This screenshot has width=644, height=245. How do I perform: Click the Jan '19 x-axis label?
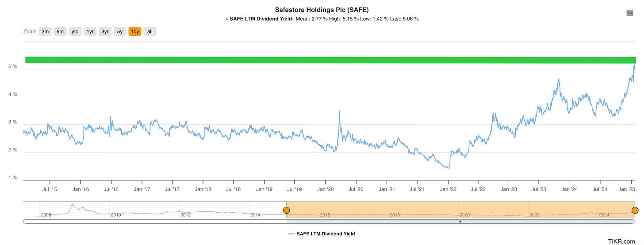pyautogui.click(x=264, y=189)
